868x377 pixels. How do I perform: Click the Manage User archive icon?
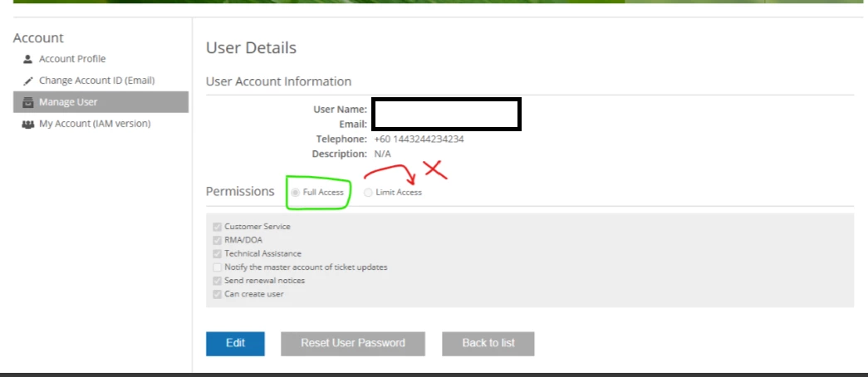tap(27, 102)
